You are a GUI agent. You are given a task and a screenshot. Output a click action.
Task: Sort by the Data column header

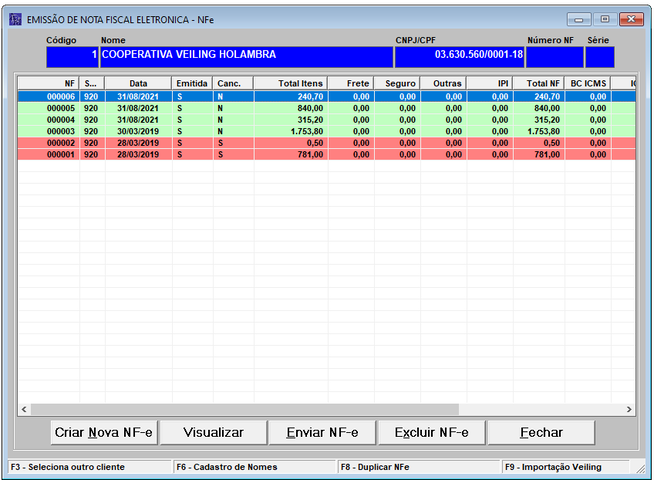(137, 83)
